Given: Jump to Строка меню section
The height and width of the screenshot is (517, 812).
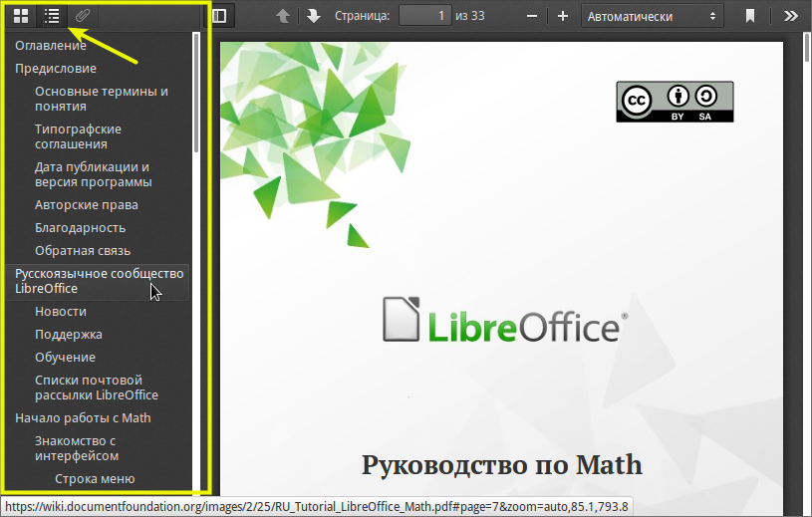Looking at the screenshot, I should click(x=95, y=479).
